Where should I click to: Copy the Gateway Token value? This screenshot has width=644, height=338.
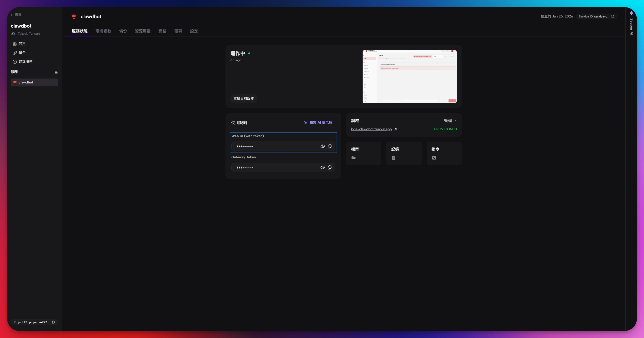pos(329,167)
